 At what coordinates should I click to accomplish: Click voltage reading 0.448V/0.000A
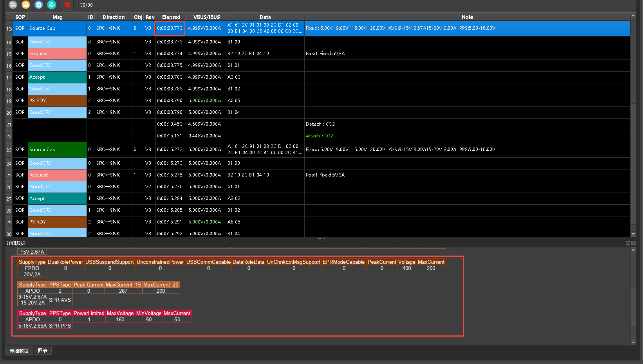204,136
